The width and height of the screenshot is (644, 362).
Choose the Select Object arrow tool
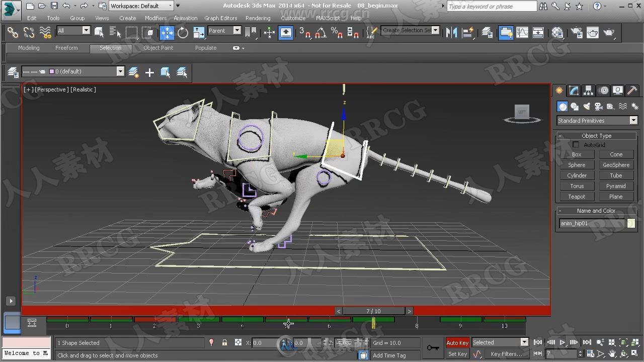click(99, 33)
